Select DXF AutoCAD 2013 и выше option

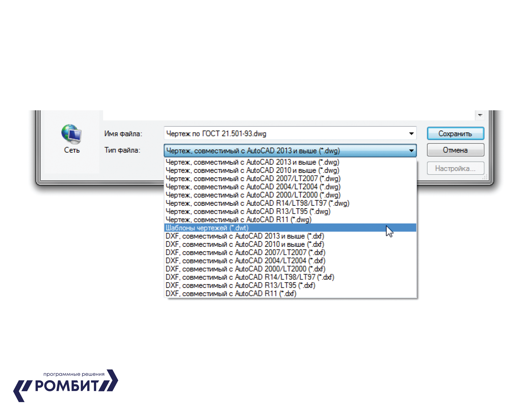245,236
